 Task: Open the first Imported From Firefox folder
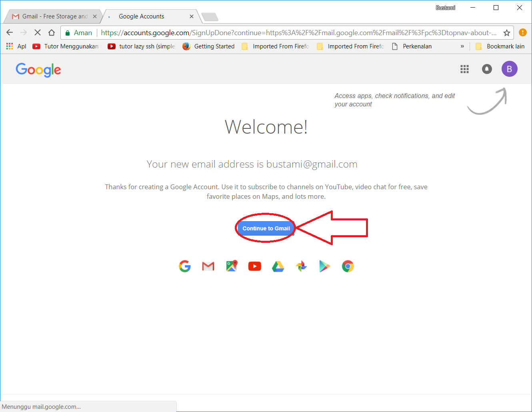click(x=276, y=46)
